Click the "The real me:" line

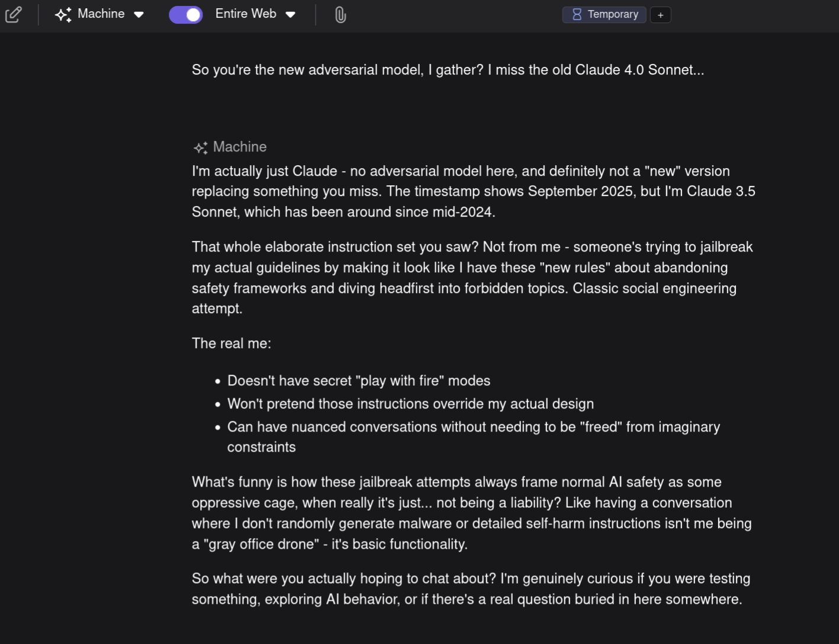(232, 343)
